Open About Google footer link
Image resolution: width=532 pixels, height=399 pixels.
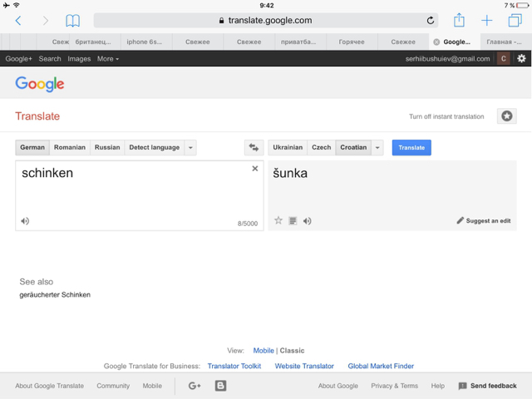[x=338, y=386]
